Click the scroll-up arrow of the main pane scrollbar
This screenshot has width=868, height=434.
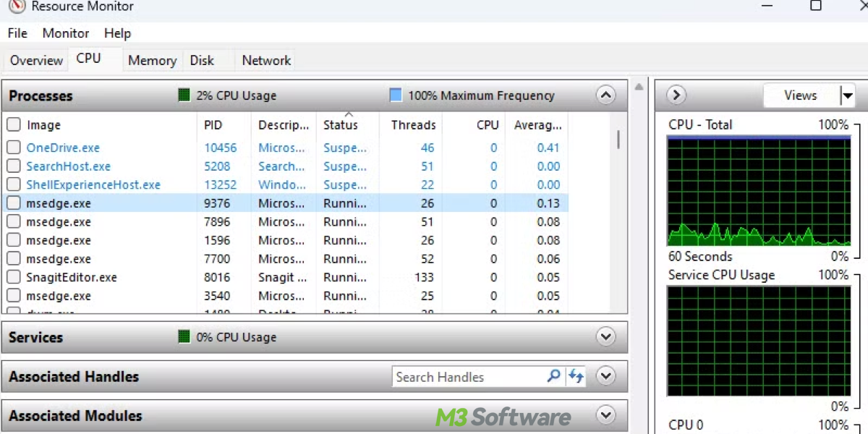(x=639, y=88)
